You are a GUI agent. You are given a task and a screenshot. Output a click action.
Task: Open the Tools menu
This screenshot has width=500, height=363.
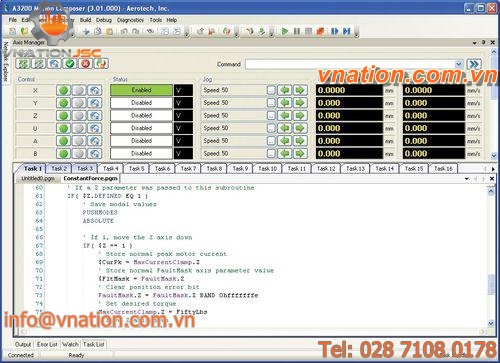tap(155, 20)
